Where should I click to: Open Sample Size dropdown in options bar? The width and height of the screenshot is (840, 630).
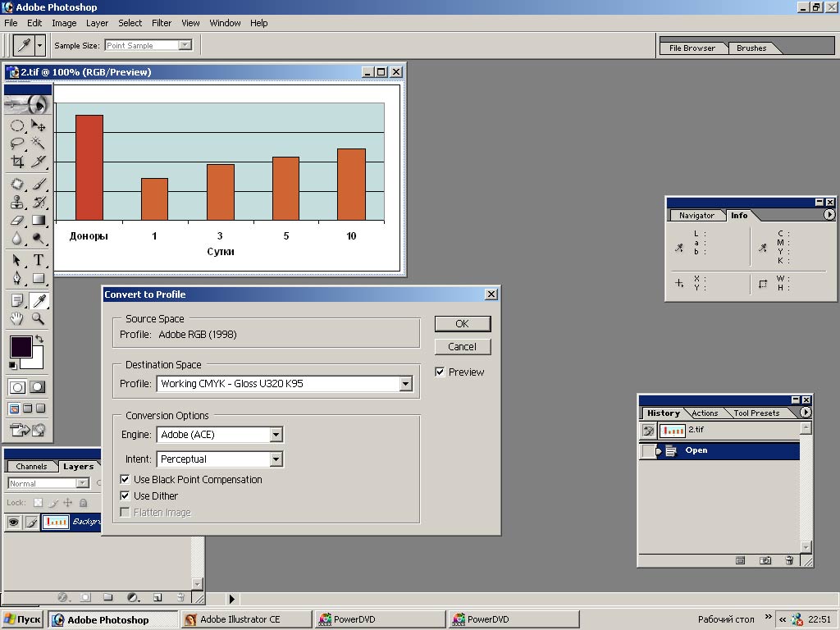click(x=185, y=46)
